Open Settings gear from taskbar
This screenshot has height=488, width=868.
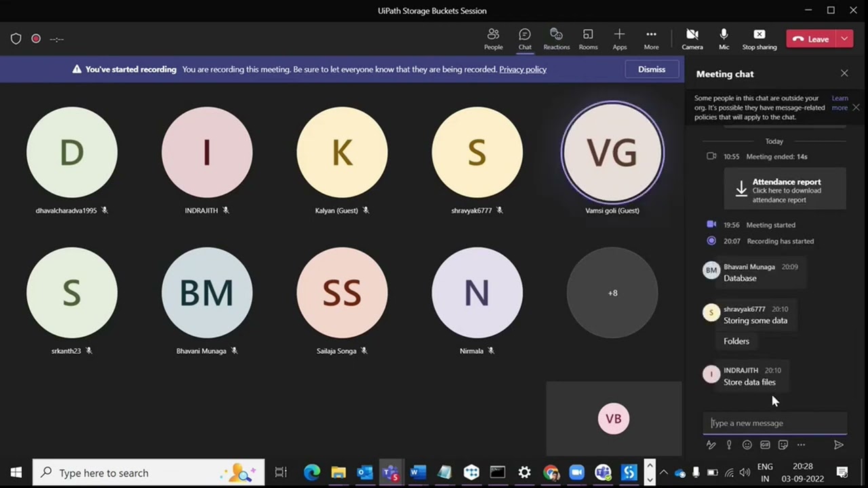[x=524, y=472]
